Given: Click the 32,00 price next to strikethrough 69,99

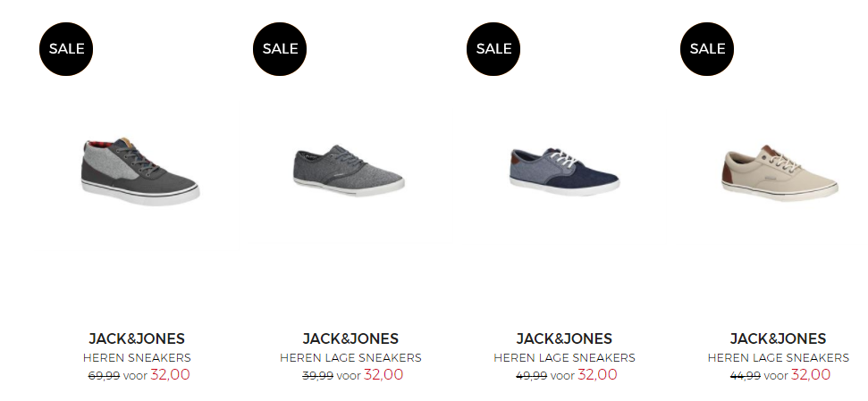Looking at the screenshot, I should click(x=170, y=374).
